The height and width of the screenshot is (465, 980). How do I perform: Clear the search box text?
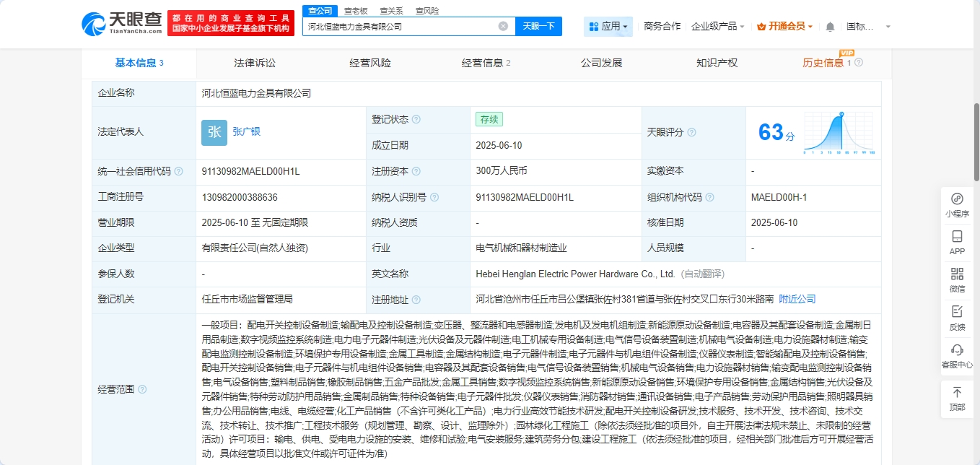[503, 27]
